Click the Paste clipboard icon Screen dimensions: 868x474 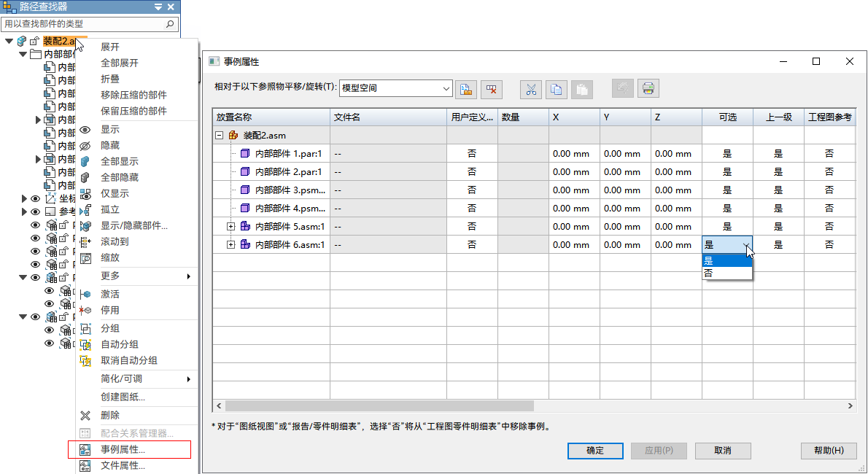582,88
